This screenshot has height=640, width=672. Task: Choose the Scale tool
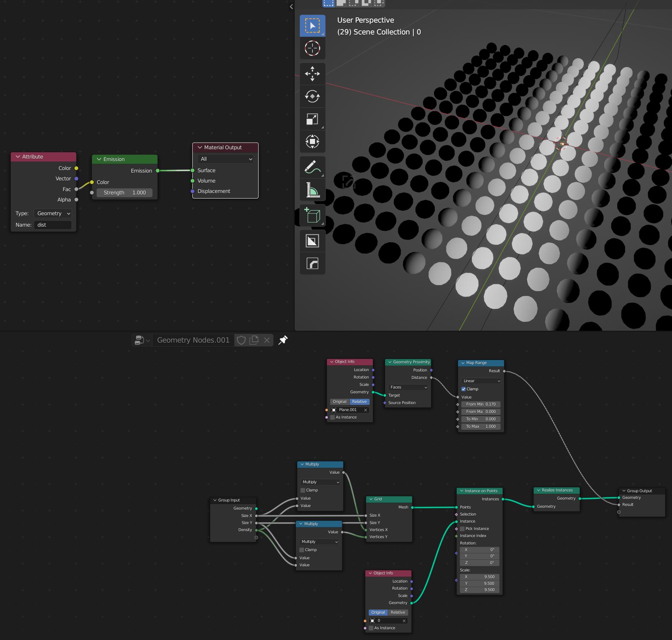pyautogui.click(x=312, y=119)
